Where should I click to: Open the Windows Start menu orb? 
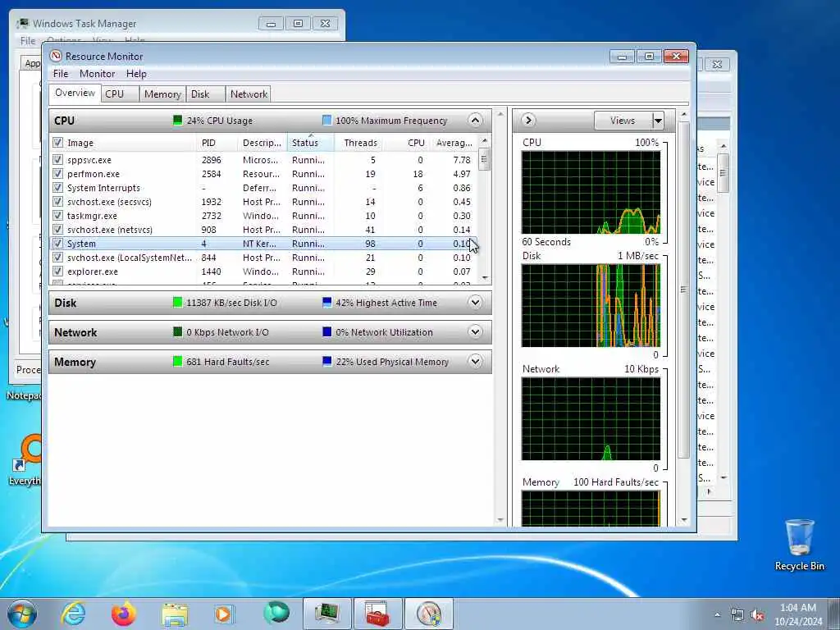pos(22,614)
